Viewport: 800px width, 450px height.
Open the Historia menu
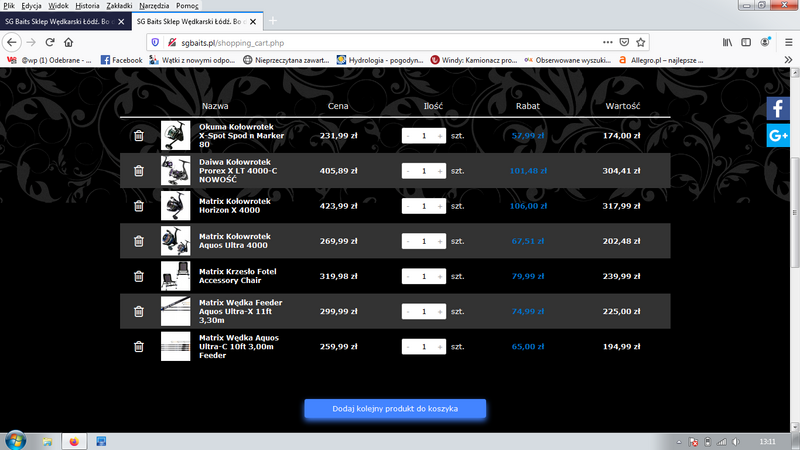point(87,6)
